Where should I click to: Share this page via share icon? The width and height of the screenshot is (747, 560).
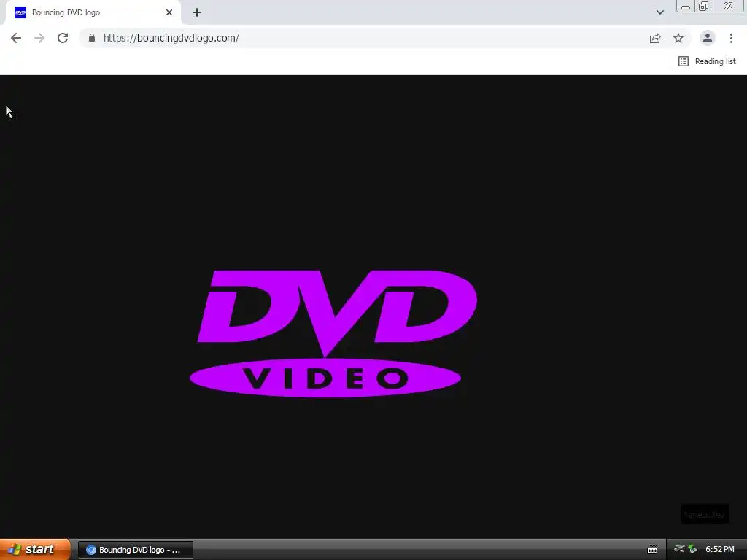pyautogui.click(x=655, y=38)
